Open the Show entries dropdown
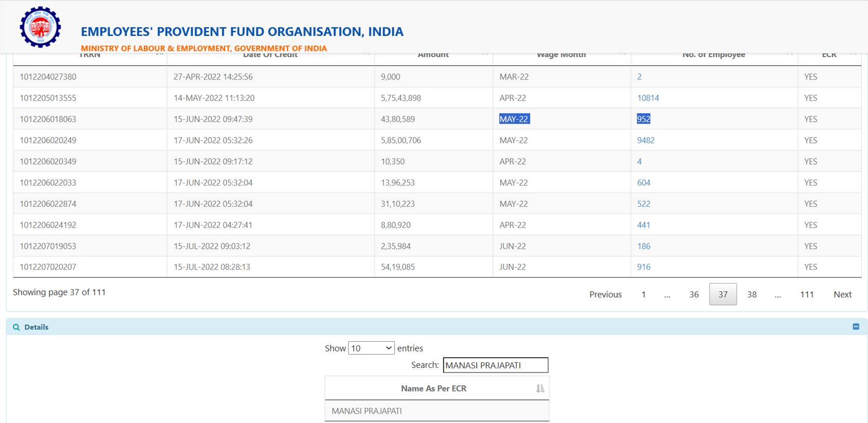868x423 pixels. 371,348
